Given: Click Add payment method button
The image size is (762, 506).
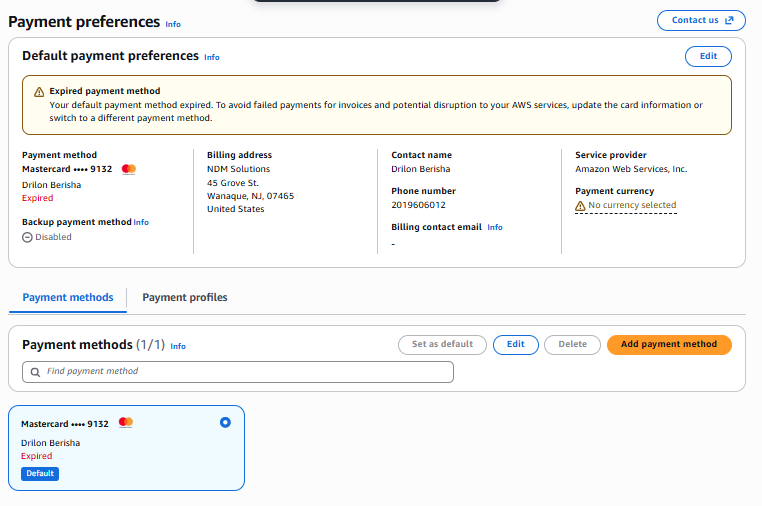Looking at the screenshot, I should [x=669, y=345].
